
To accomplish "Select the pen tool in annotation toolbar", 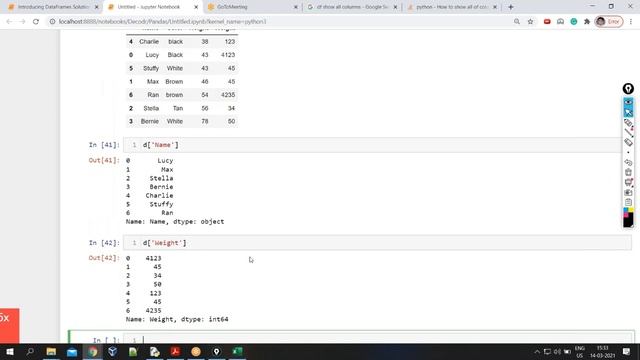I will click(x=628, y=122).
